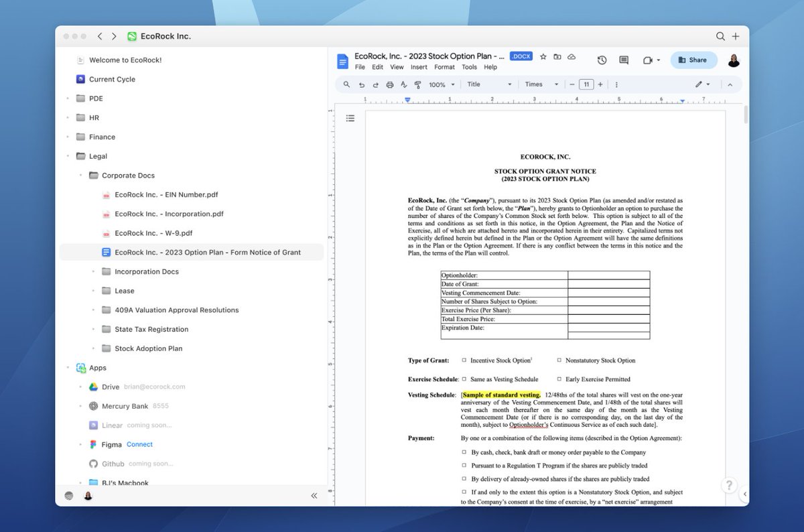Check the Regulation T Program box
Image resolution: width=804 pixels, height=532 pixels.
(464, 466)
